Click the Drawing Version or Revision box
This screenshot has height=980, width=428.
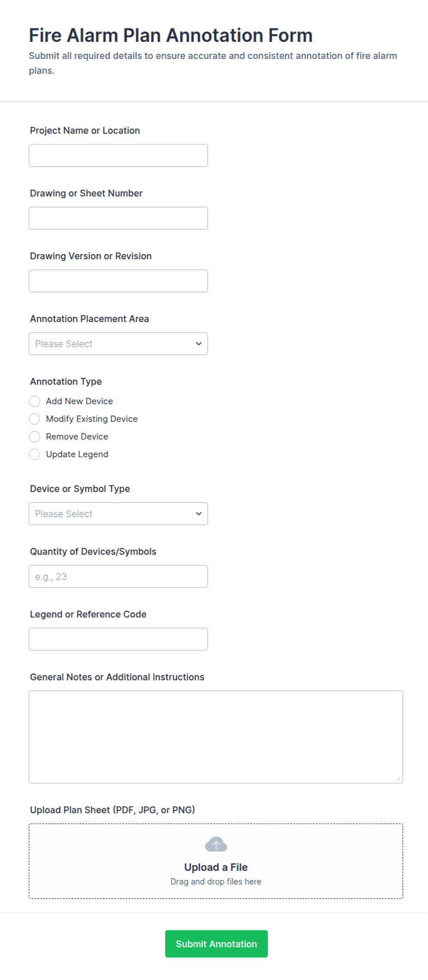click(x=118, y=280)
